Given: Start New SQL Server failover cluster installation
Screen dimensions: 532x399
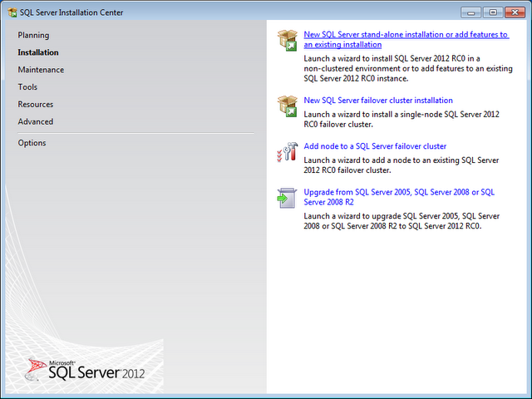Looking at the screenshot, I should pyautogui.click(x=378, y=101).
